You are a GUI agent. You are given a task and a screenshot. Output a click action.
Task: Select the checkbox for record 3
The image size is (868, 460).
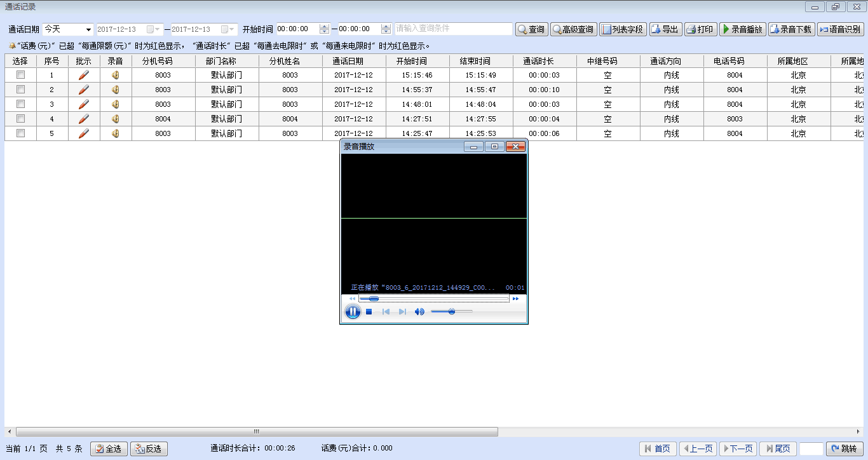click(x=21, y=104)
